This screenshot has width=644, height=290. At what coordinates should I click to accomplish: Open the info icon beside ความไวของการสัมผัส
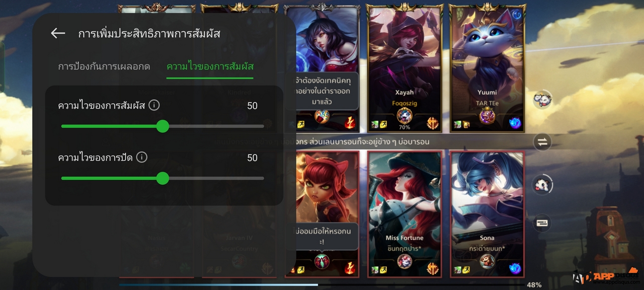coord(154,105)
